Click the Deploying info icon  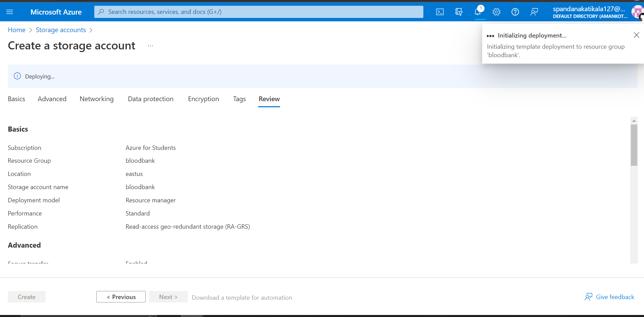coord(17,76)
